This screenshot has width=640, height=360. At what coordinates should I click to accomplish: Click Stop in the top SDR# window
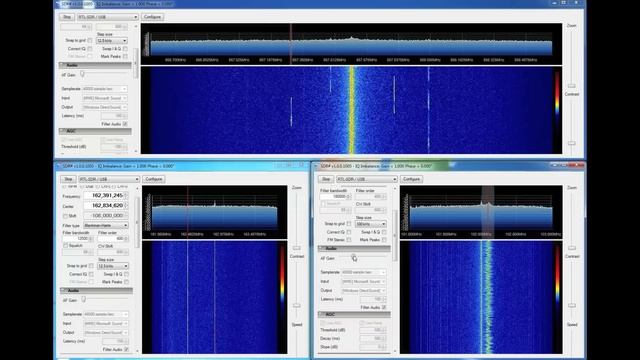tap(67, 17)
